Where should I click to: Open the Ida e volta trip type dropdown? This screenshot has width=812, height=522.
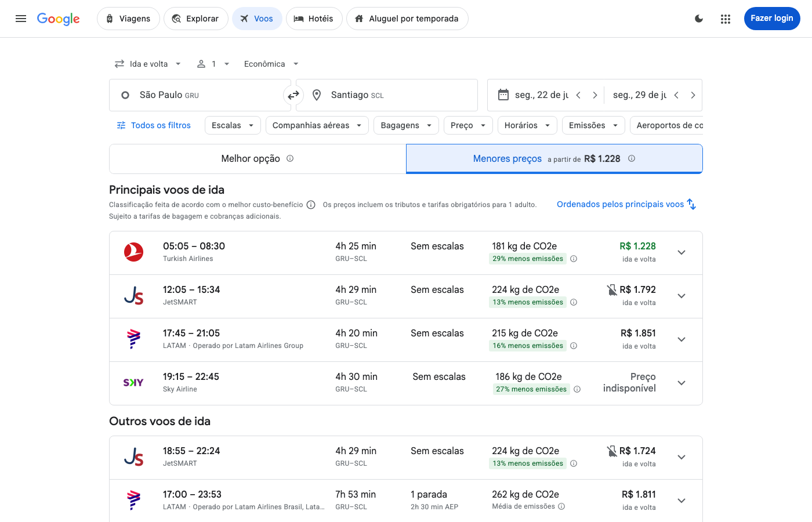[148, 64]
